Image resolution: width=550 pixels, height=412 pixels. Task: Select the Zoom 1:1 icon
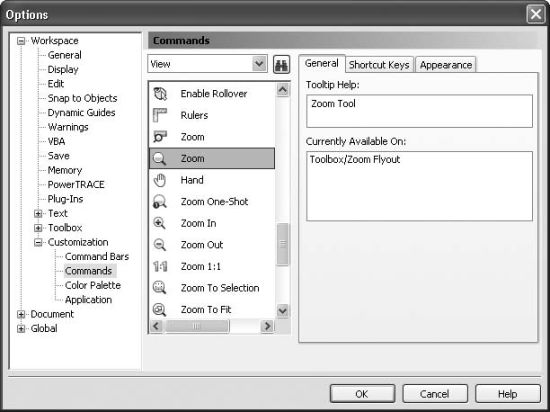(160, 266)
